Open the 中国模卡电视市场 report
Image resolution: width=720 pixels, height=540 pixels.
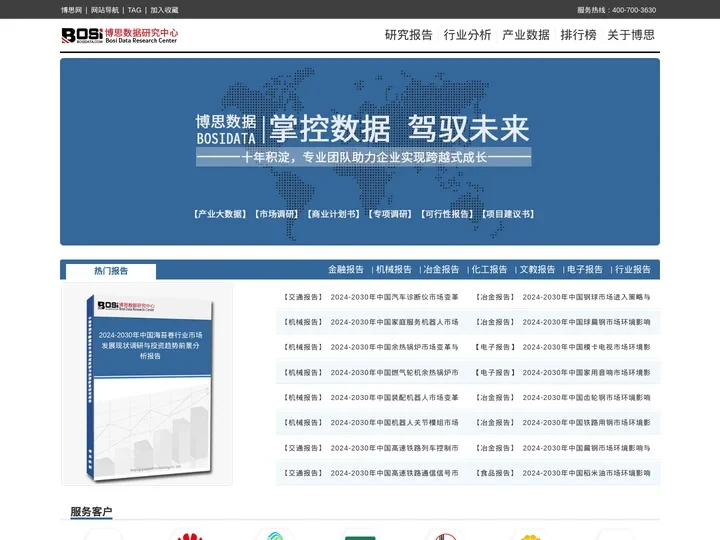tap(586, 347)
